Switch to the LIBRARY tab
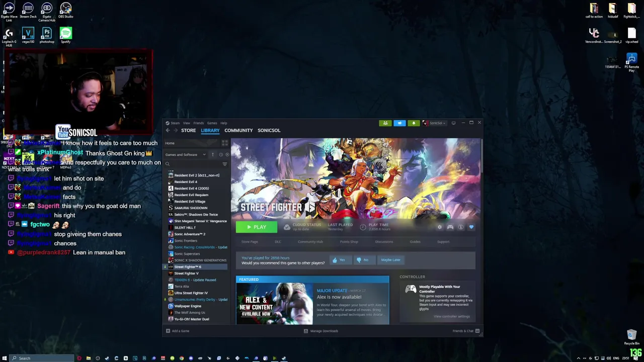The height and width of the screenshot is (362, 644). [x=210, y=130]
